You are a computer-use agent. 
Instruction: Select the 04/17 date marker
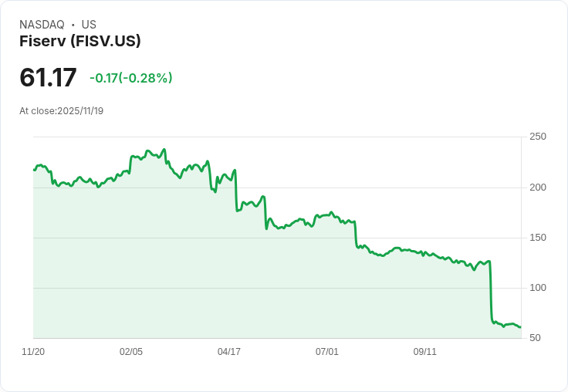(229, 352)
